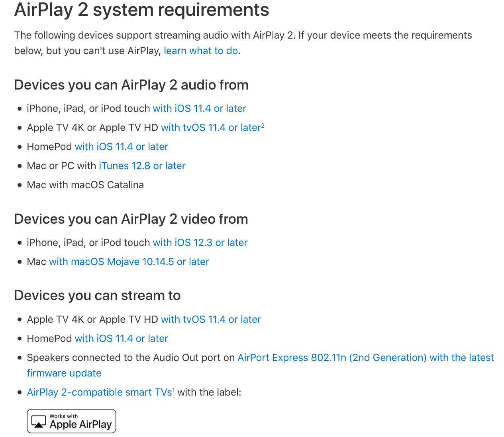
Task: Open HomePod 'with iOS 11.4 or later' audio-from link
Action: (x=121, y=147)
